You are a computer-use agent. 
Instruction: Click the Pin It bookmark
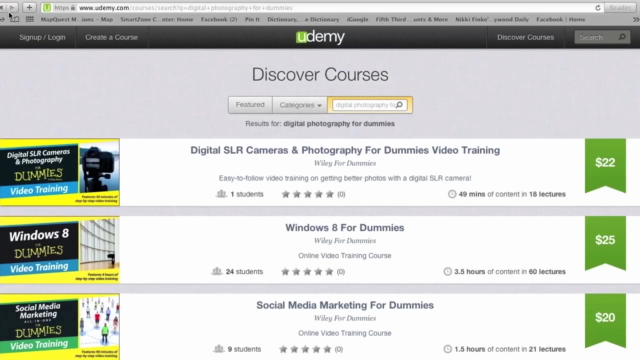(252, 19)
